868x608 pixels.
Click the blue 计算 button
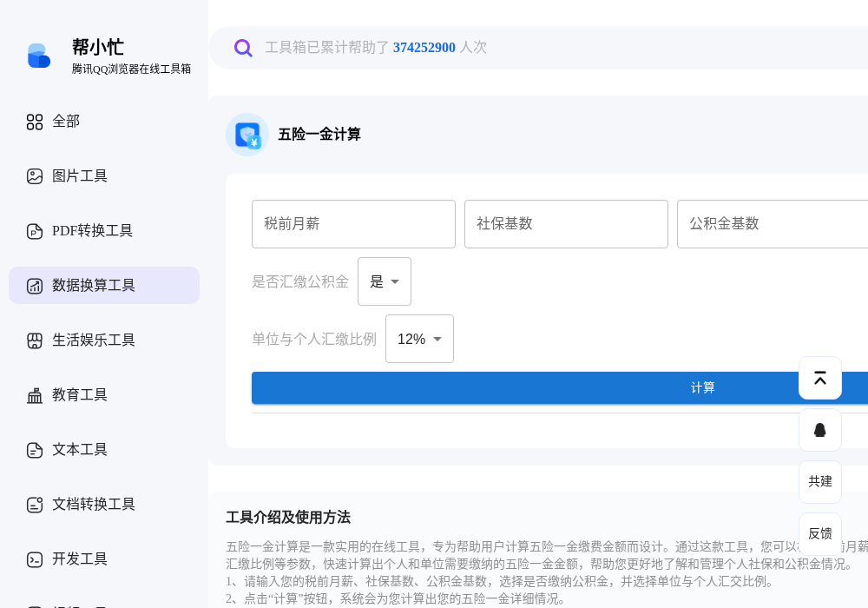(560, 387)
